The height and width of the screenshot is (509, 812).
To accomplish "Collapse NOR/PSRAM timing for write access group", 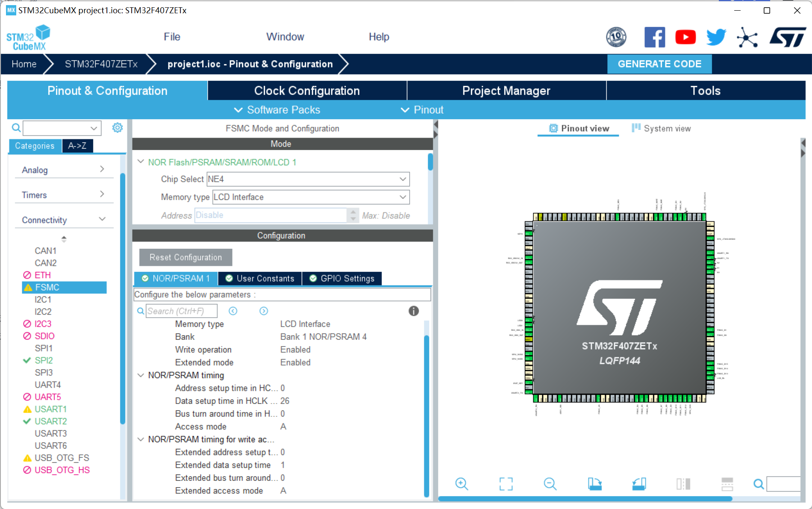I will point(141,439).
